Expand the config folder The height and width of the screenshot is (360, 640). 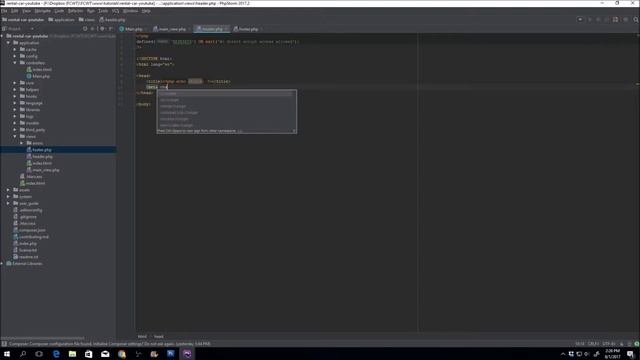coord(15,56)
